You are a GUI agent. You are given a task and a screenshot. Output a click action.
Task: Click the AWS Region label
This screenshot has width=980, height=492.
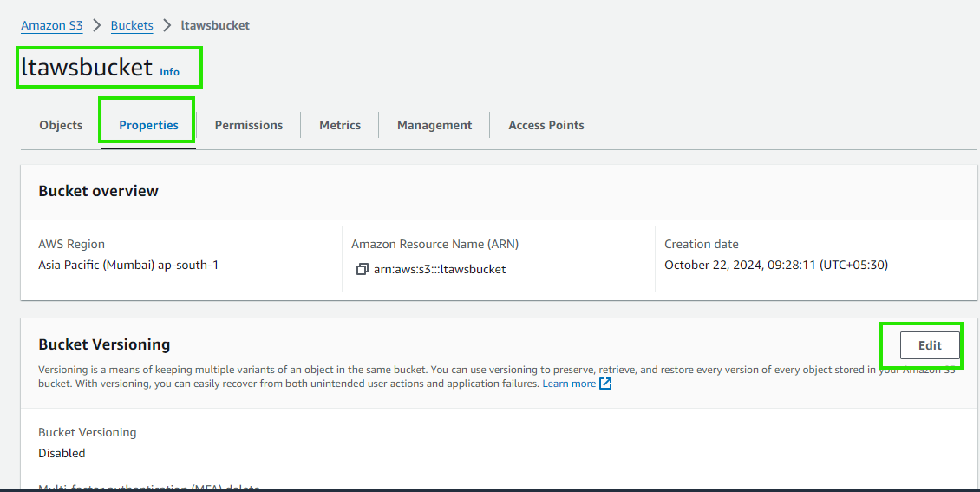(x=71, y=245)
